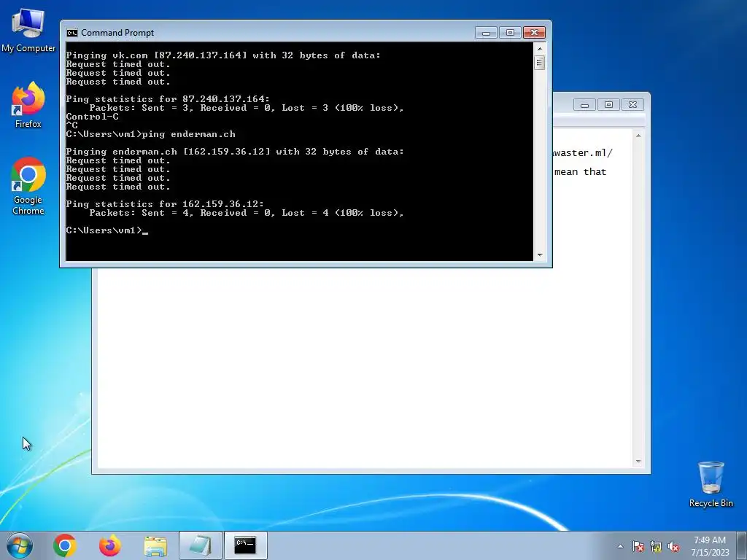Click Notepad's scrollbar up arrow

[638, 136]
